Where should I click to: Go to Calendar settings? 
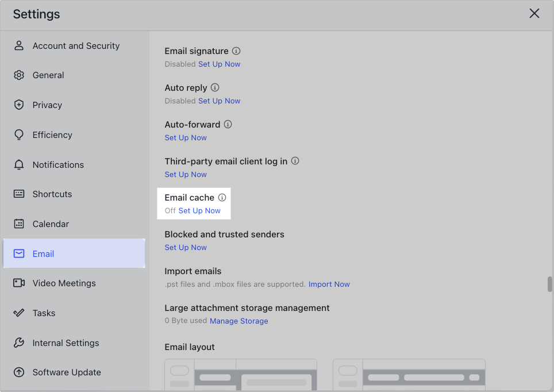51,224
